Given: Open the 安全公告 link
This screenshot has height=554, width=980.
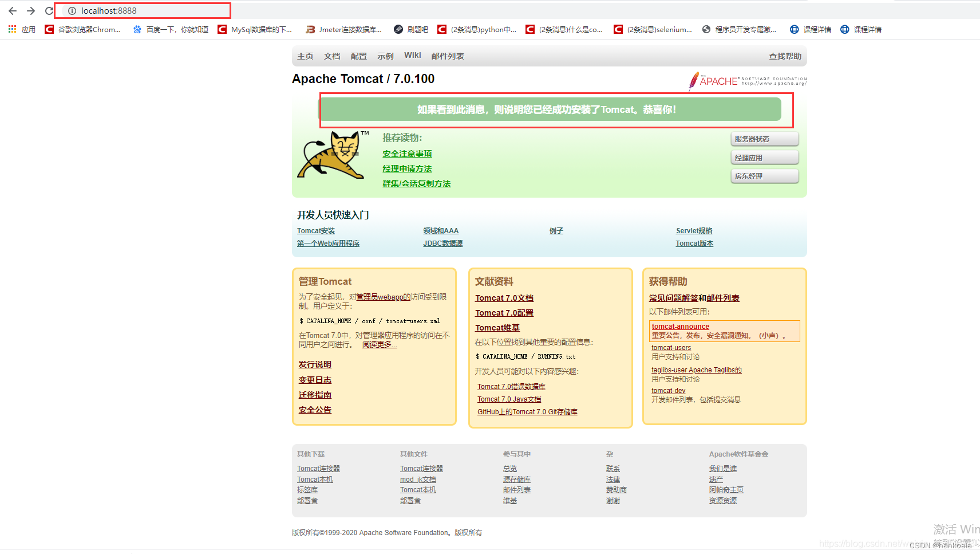Looking at the screenshot, I should [x=315, y=410].
